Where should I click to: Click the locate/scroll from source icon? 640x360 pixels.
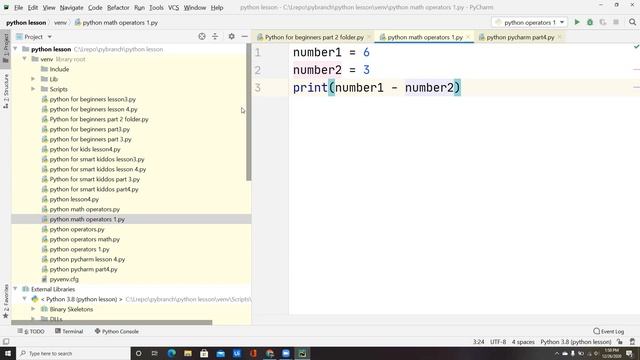[x=202, y=37]
